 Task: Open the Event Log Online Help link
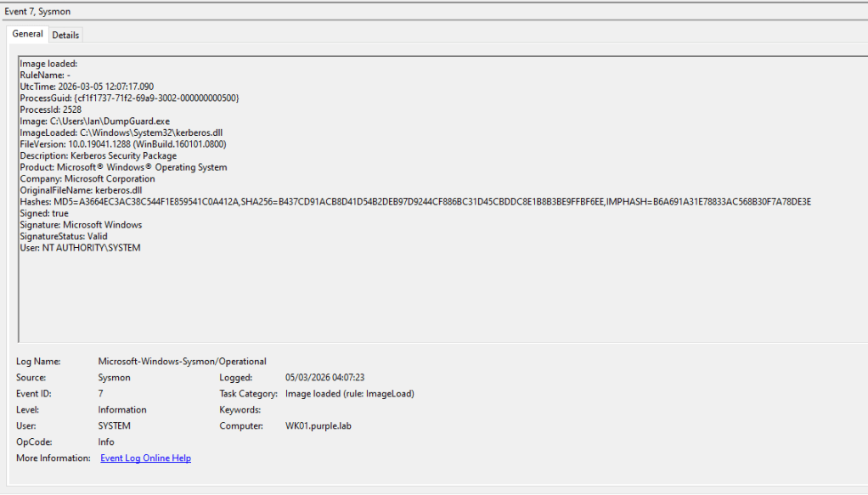(145, 458)
